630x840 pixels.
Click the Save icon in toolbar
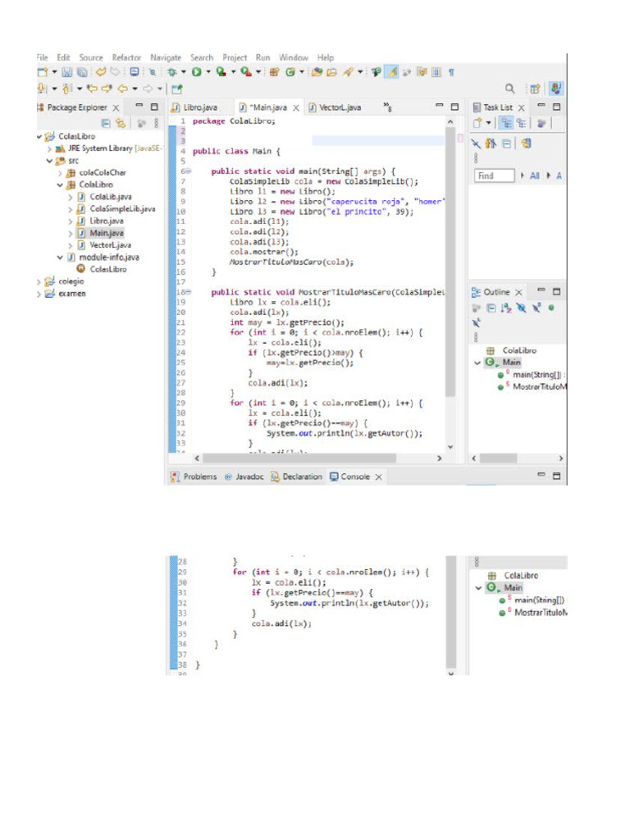pyautogui.click(x=66, y=72)
